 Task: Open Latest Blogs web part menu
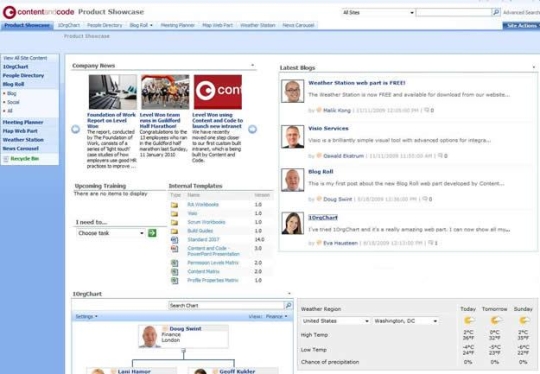[x=534, y=67]
